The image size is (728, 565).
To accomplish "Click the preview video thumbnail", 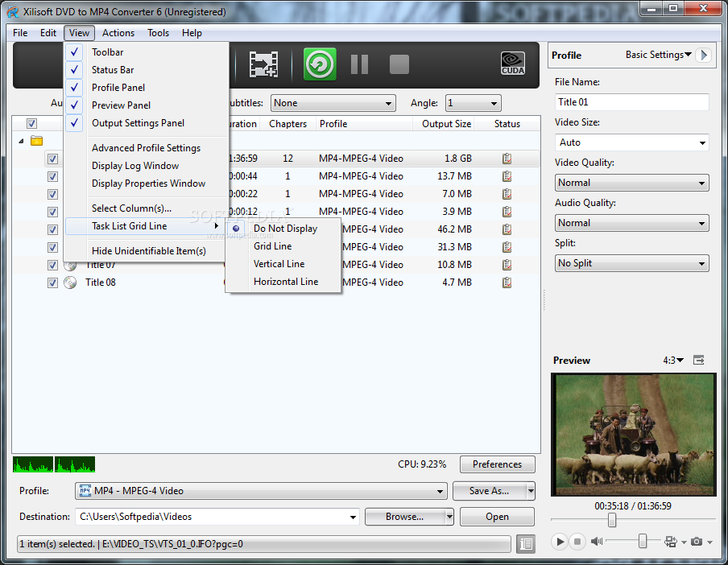I will pyautogui.click(x=634, y=435).
